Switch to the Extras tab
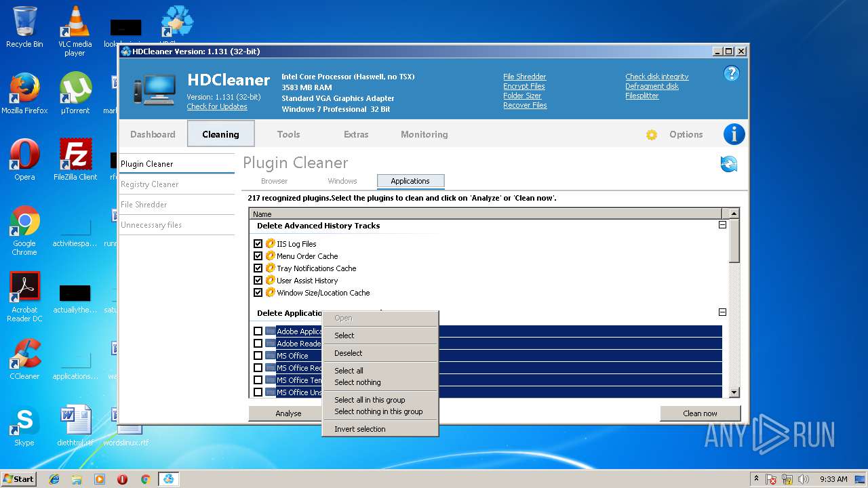 (356, 134)
